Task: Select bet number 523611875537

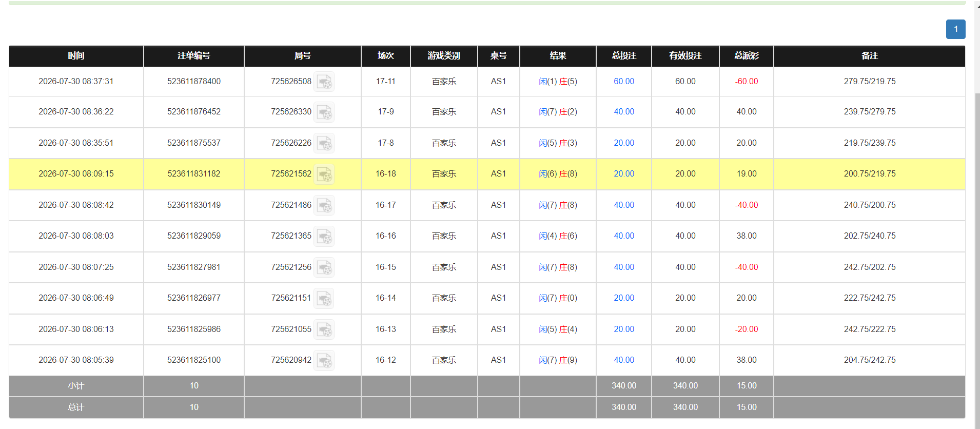Action: point(194,143)
